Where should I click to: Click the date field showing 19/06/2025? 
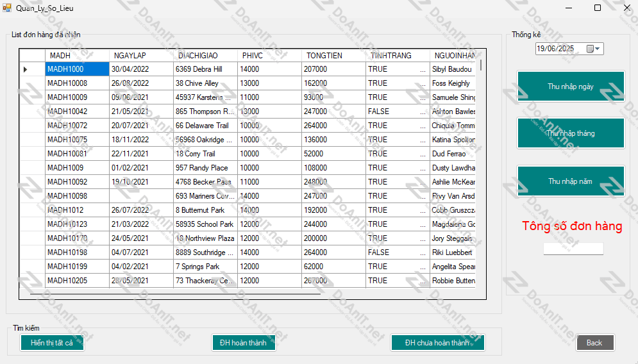(x=569, y=49)
